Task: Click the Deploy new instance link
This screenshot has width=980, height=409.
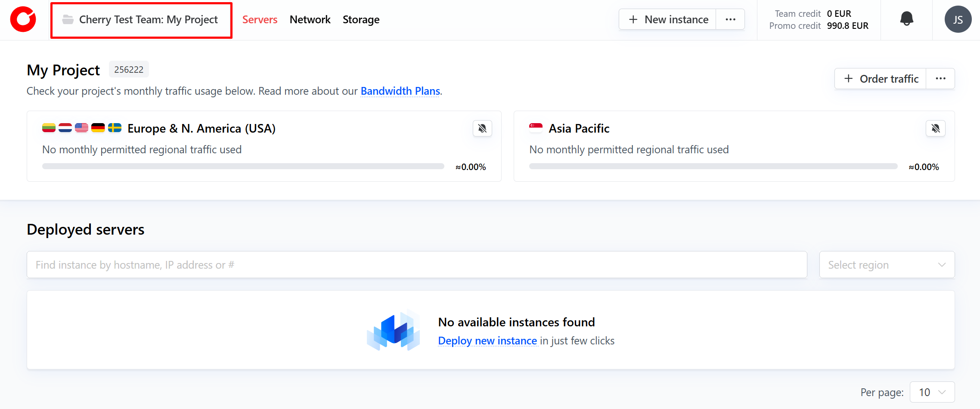Action: [487, 341]
